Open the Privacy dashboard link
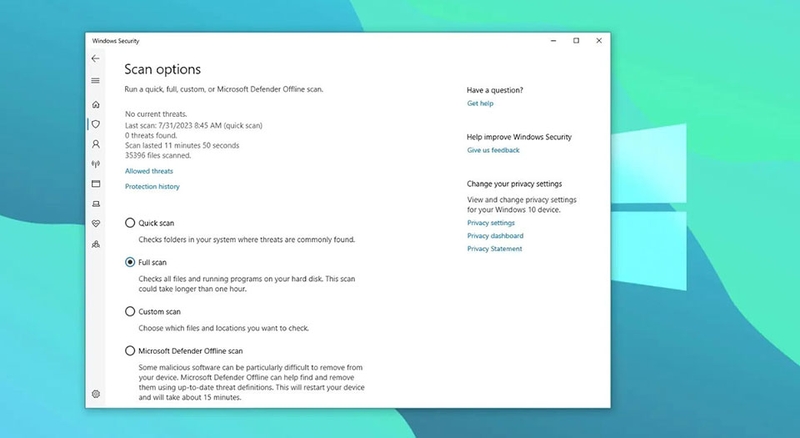The image size is (800, 438). click(x=495, y=236)
